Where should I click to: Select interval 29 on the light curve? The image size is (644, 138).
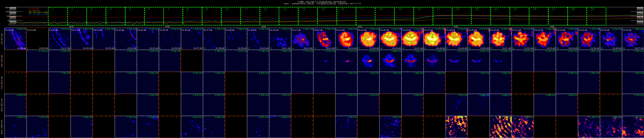click(x=597, y=16)
